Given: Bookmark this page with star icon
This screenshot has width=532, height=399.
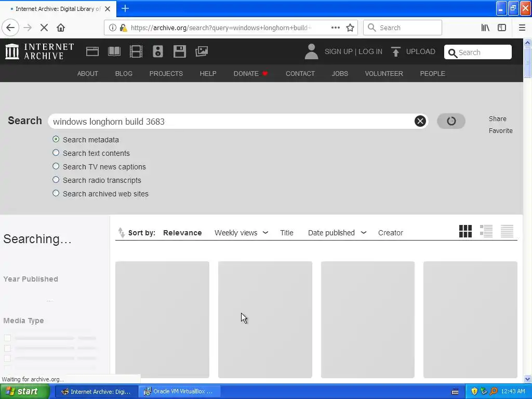Looking at the screenshot, I should tap(350, 28).
